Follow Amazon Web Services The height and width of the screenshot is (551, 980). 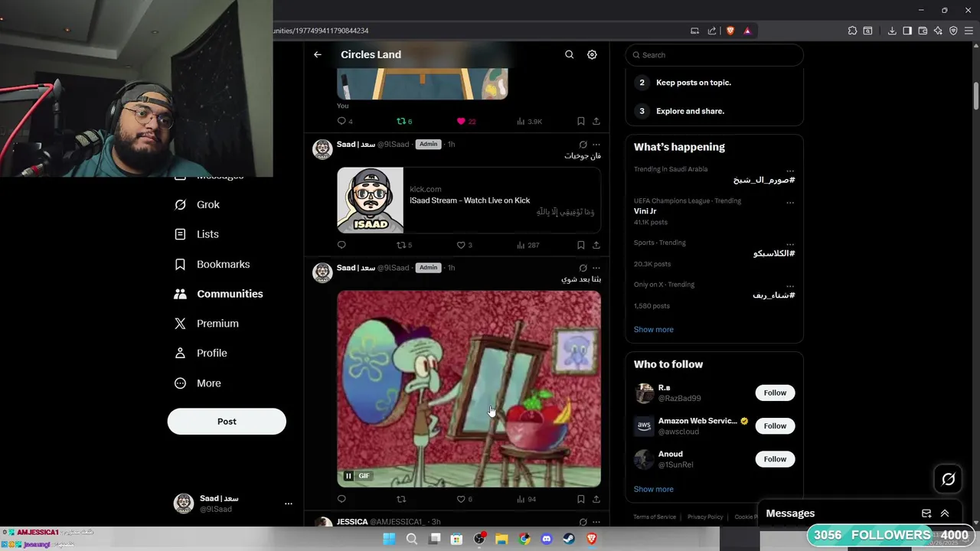click(x=775, y=425)
